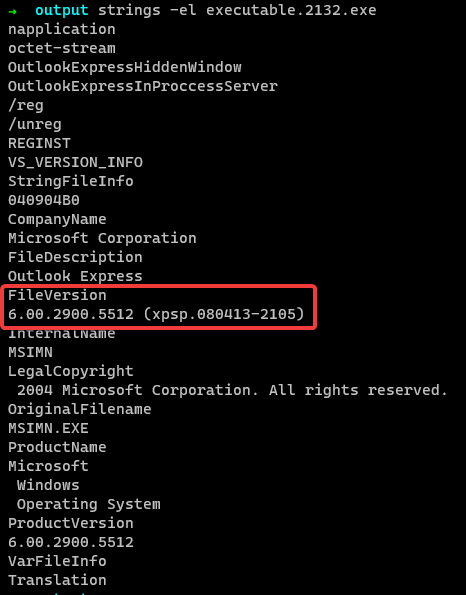
Task: Click the MSIMN.EXE original filename
Action: coord(48,428)
